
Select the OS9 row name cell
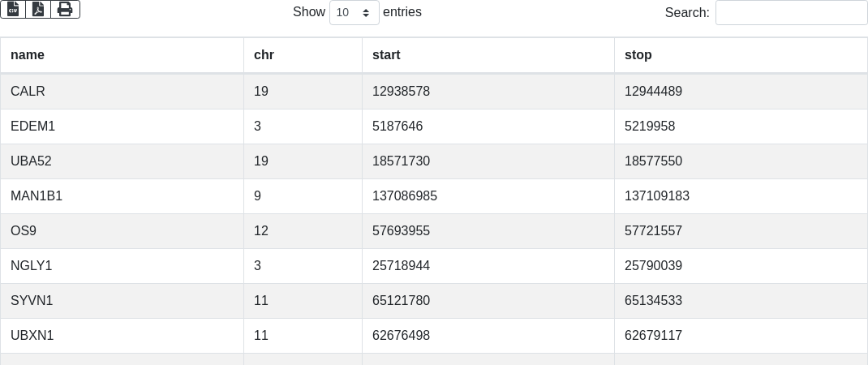click(24, 231)
